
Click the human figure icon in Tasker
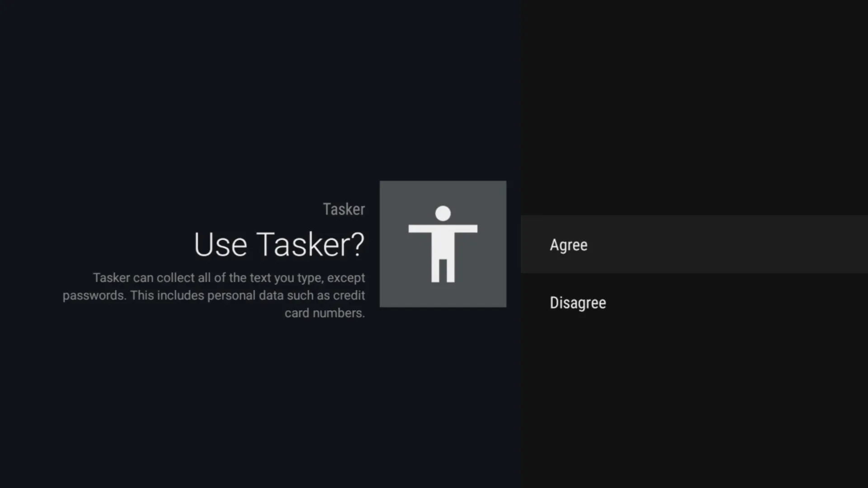[443, 244]
